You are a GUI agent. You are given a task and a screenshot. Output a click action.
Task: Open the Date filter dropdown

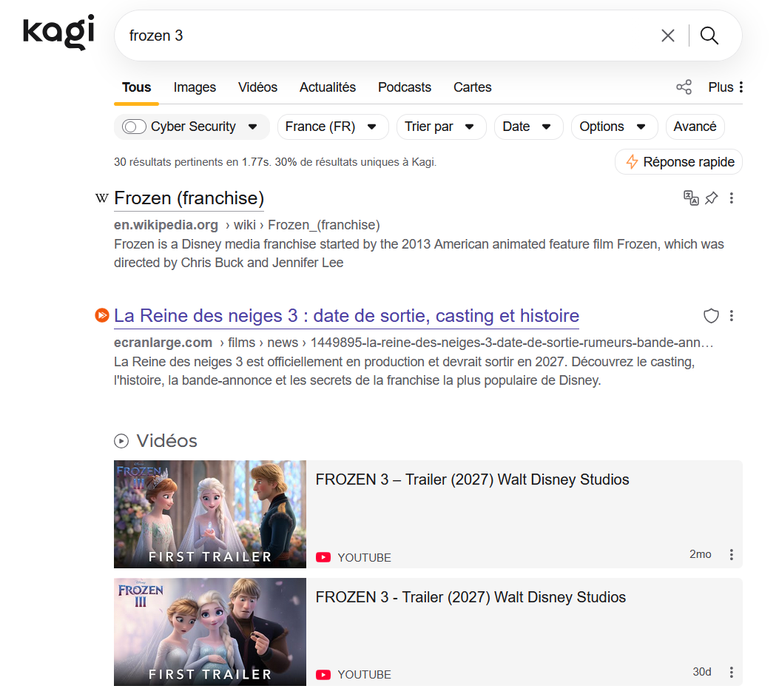[x=527, y=127]
